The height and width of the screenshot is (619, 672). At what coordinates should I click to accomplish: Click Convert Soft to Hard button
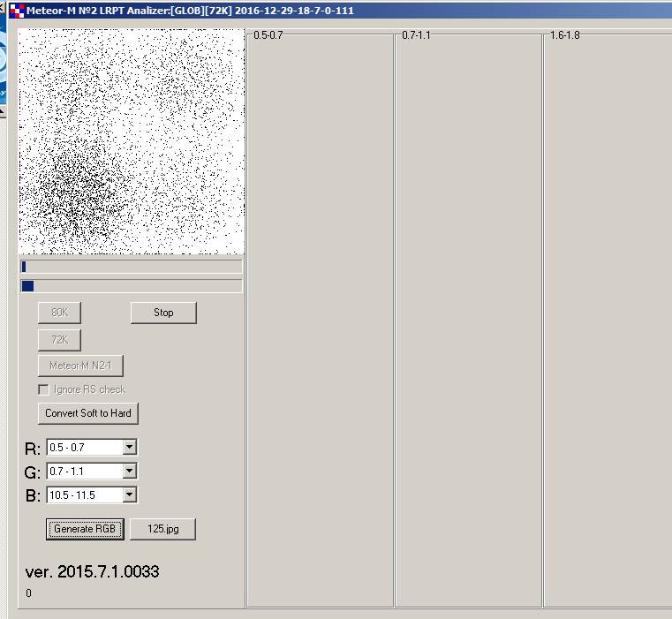[x=88, y=413]
